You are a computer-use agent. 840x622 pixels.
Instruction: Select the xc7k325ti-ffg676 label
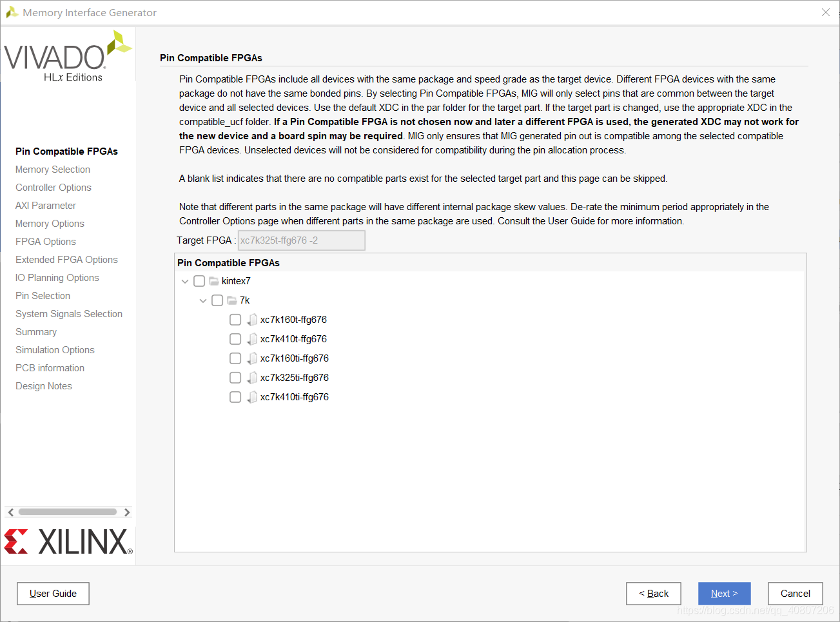tap(295, 378)
